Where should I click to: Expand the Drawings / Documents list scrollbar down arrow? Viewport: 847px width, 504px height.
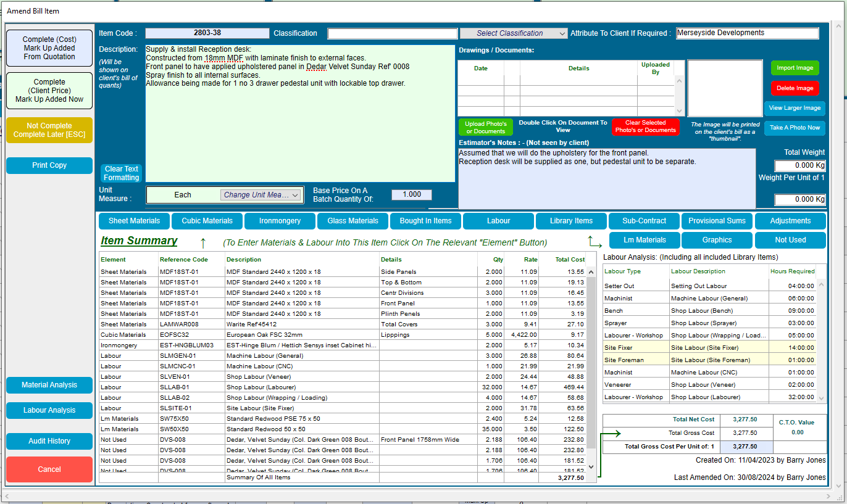(678, 109)
